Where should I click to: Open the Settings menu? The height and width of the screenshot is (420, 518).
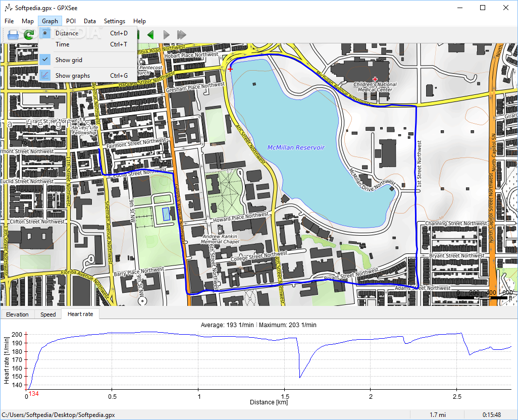[115, 21]
